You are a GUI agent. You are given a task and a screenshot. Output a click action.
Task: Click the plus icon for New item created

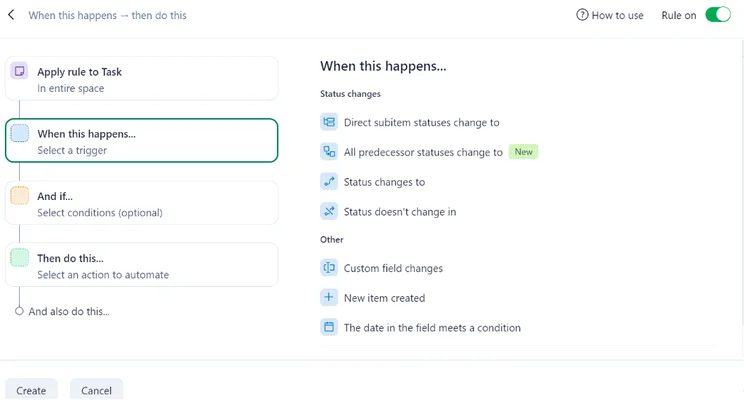tap(329, 298)
